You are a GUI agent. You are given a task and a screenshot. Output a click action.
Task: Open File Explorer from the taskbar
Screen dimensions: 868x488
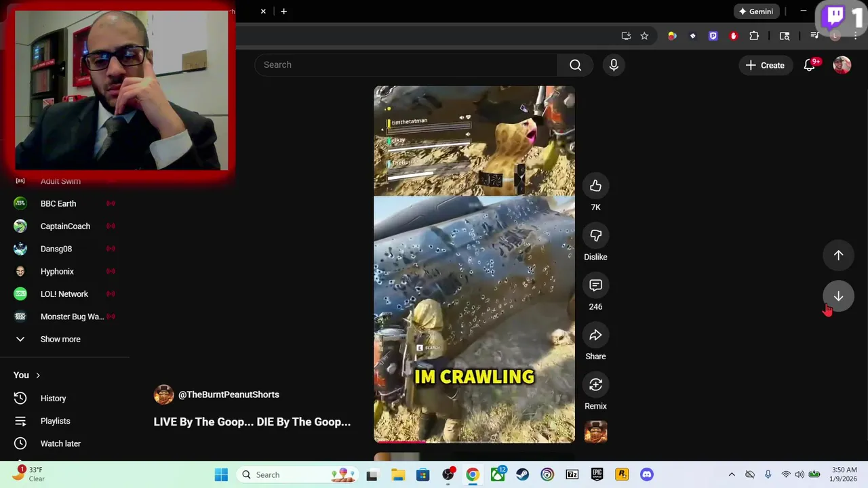(x=397, y=474)
